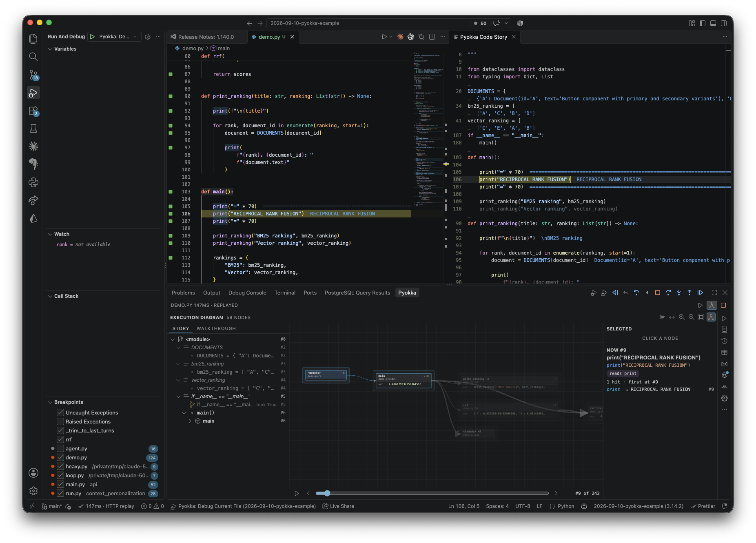
Task: Switch to the Debug Console panel tab
Action: (247, 293)
